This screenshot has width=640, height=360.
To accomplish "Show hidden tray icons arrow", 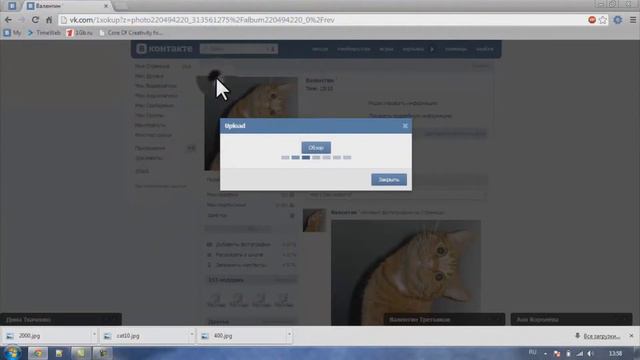I will [546, 353].
